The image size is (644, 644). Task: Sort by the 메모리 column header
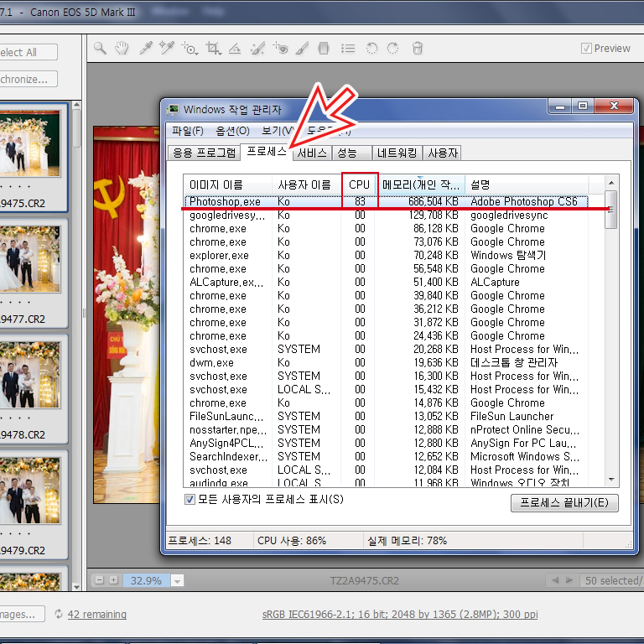tap(421, 184)
